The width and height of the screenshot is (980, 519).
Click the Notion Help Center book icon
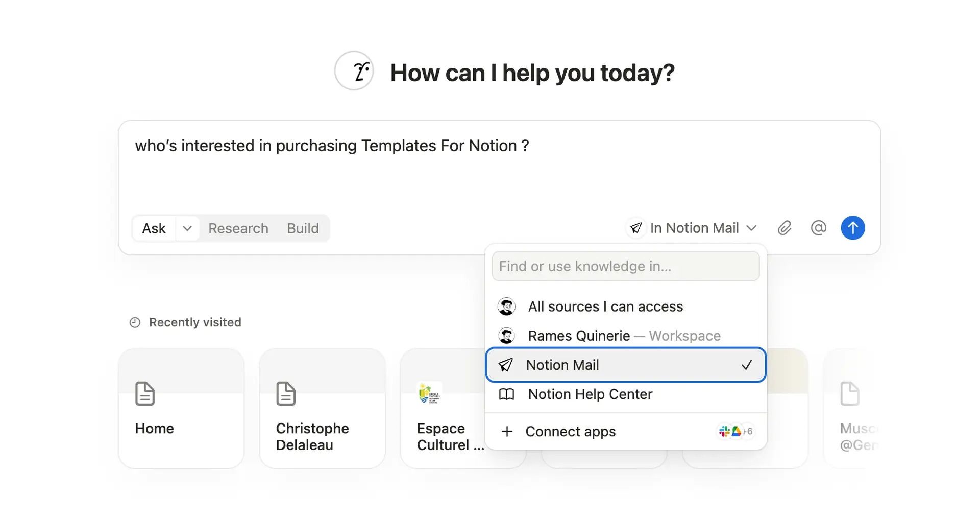(x=507, y=394)
